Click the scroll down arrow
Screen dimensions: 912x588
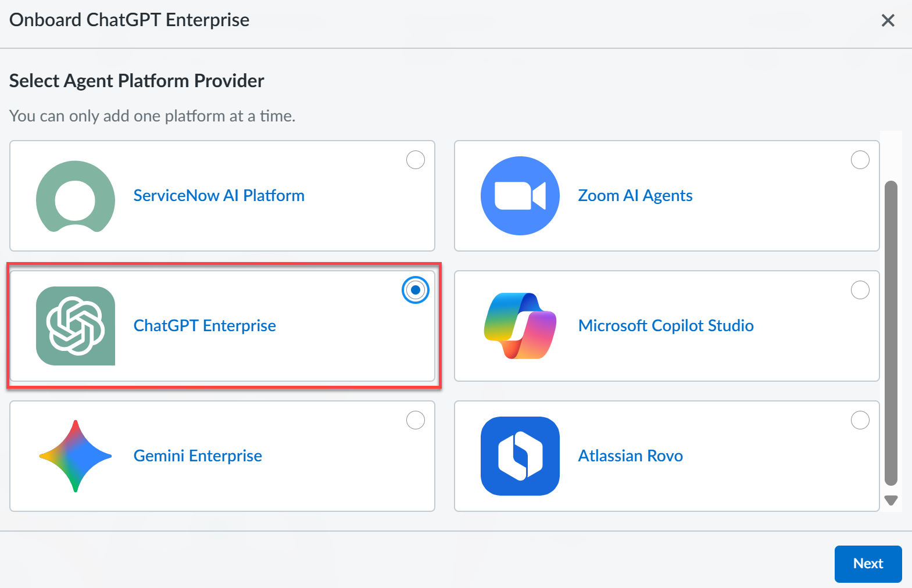click(x=891, y=500)
